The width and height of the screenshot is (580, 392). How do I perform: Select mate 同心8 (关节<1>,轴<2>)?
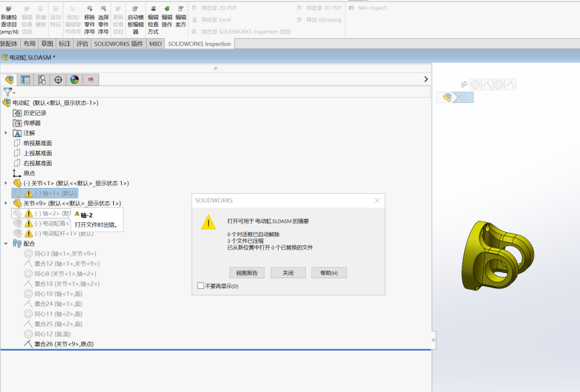(x=60, y=274)
